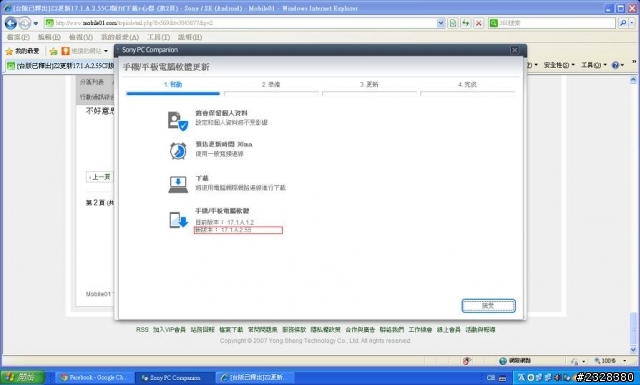640x385 pixels.
Task: Click the IE back navigation arrow
Action: (x=11, y=23)
